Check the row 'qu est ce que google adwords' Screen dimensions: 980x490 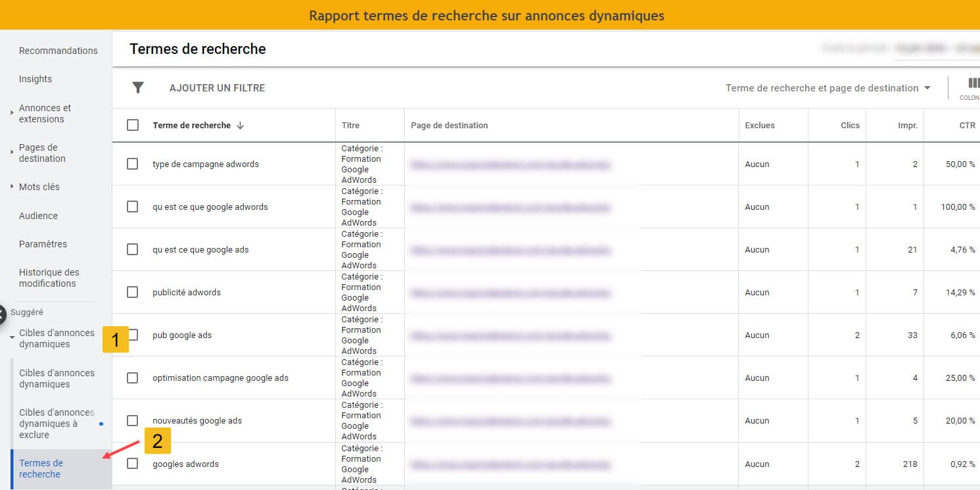tap(133, 207)
